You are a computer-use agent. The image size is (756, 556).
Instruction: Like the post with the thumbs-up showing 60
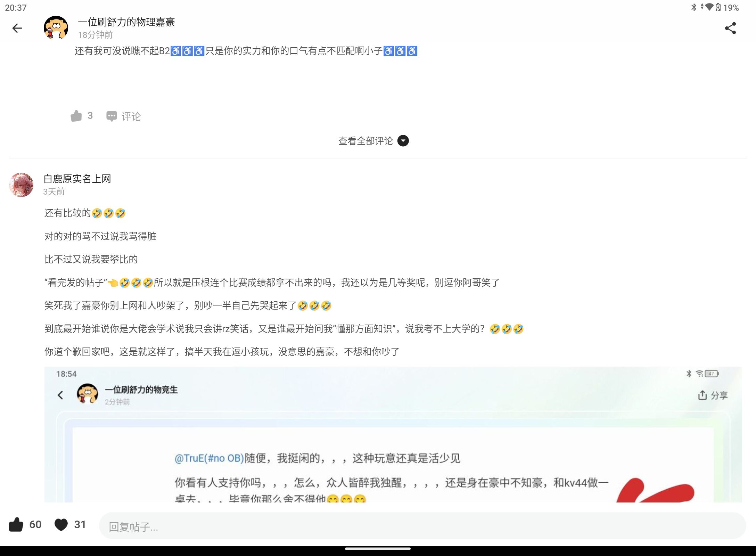16,524
